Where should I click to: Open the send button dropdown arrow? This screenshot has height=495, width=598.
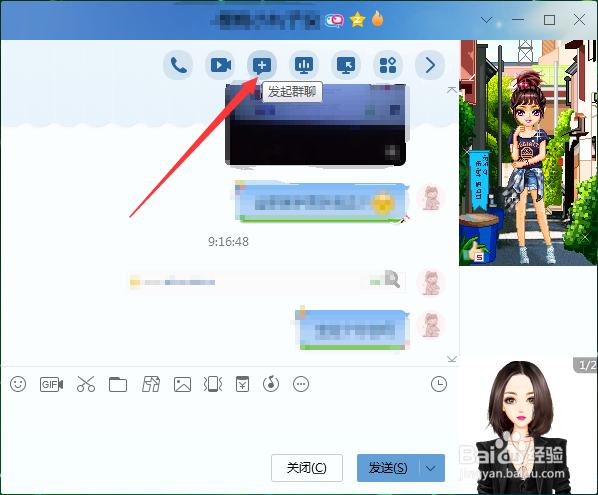pos(431,468)
